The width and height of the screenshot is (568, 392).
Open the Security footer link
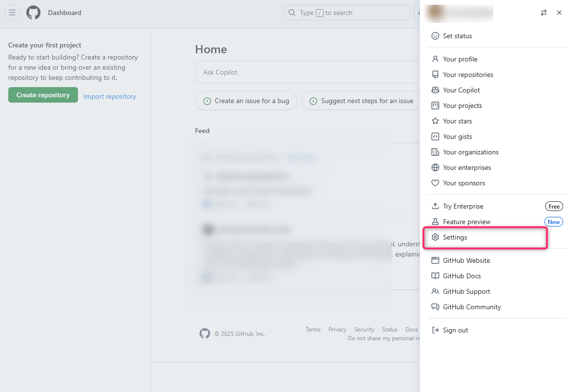coord(364,330)
